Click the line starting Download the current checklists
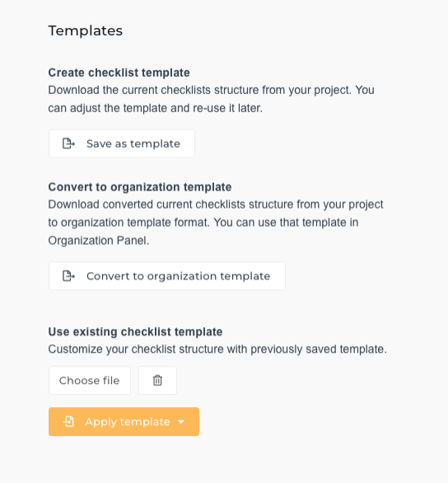 (x=212, y=91)
